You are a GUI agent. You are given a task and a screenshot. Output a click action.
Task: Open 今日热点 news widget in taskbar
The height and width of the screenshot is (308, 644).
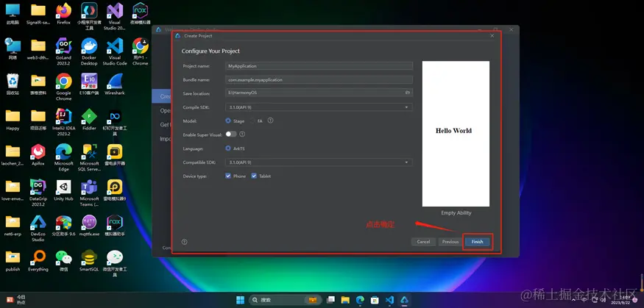[16, 299]
